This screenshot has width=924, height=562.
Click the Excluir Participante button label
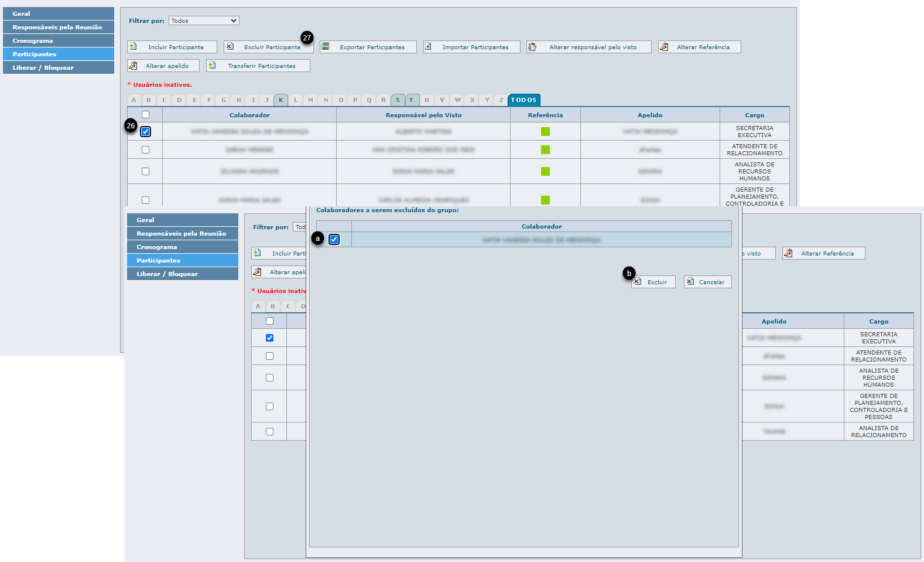point(272,47)
